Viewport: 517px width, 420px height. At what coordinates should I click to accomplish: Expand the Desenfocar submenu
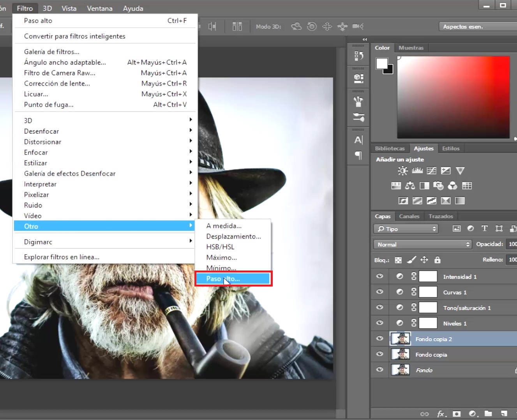pos(105,131)
